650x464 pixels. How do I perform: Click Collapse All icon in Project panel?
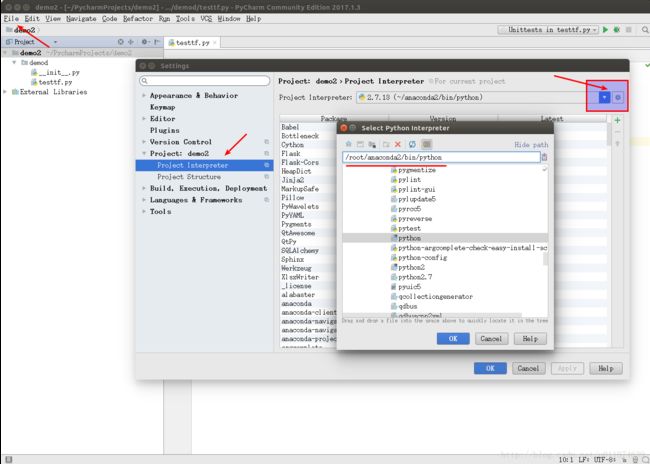pos(131,42)
